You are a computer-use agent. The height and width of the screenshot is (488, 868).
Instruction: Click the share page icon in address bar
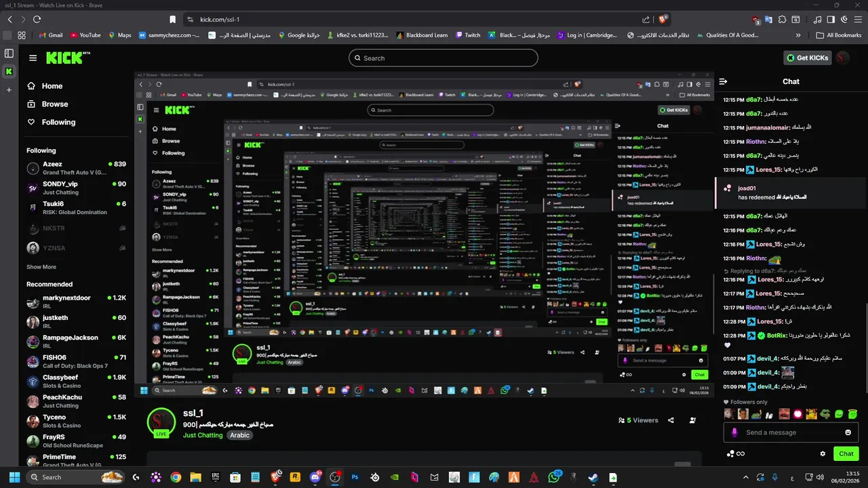click(x=646, y=20)
